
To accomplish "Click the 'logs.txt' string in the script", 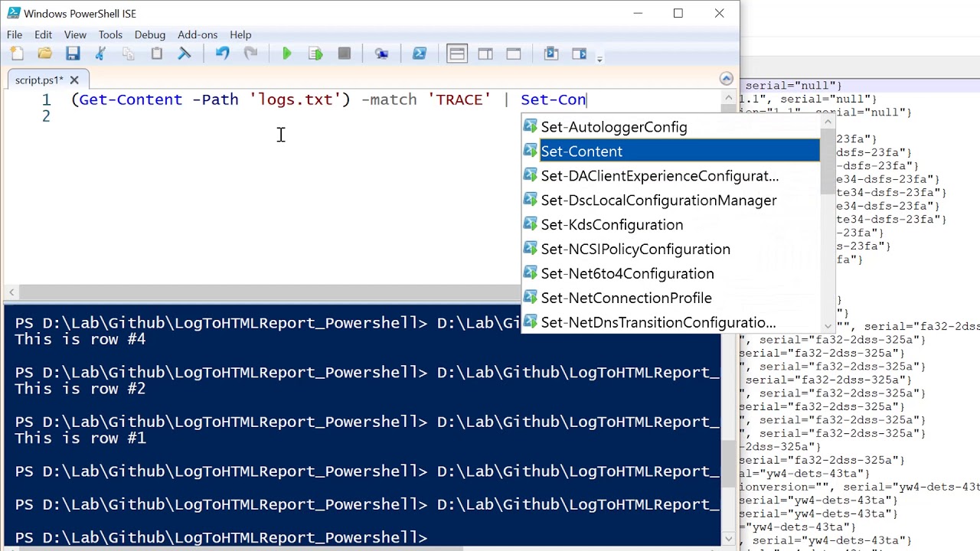I will point(296,99).
